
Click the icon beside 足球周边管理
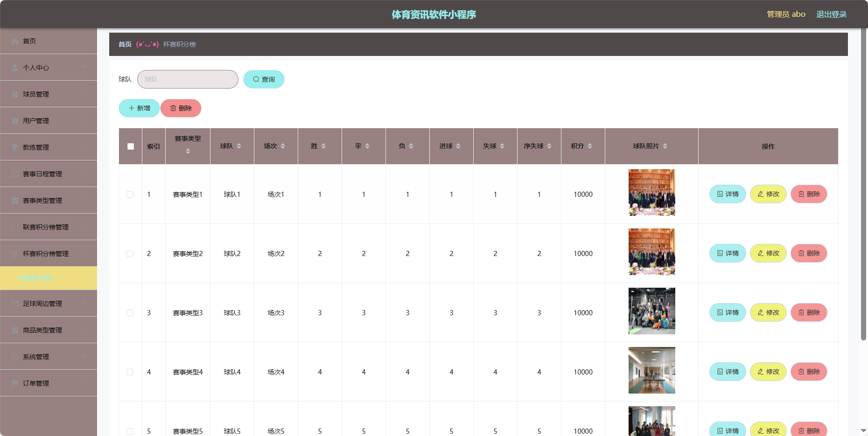tap(15, 304)
